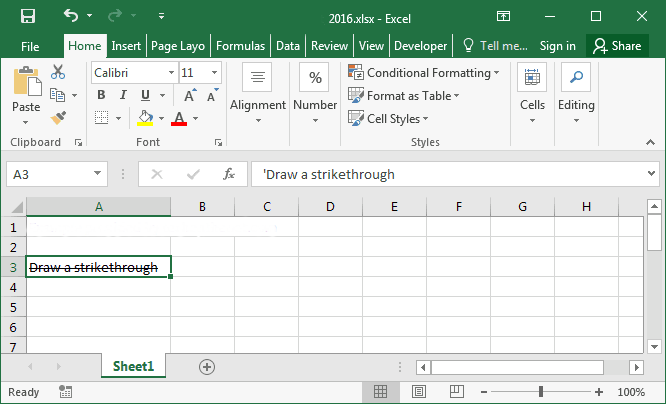Click the zoom slider in status bar
Viewport: 666px width, 404px height.
541,392
